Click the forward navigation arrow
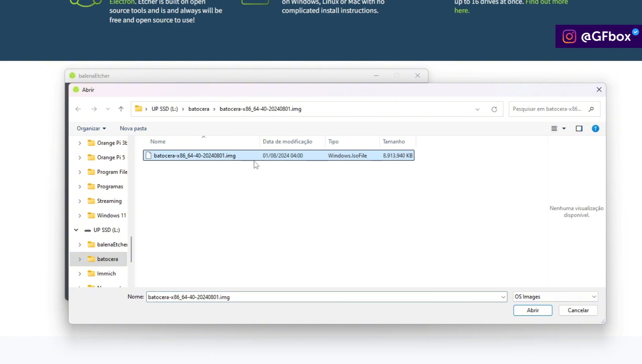 click(94, 109)
